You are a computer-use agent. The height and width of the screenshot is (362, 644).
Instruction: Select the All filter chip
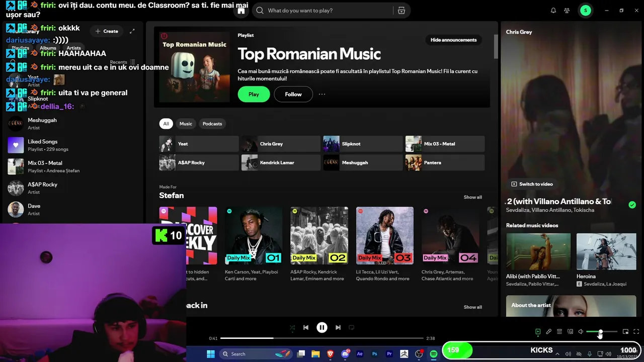click(x=166, y=124)
